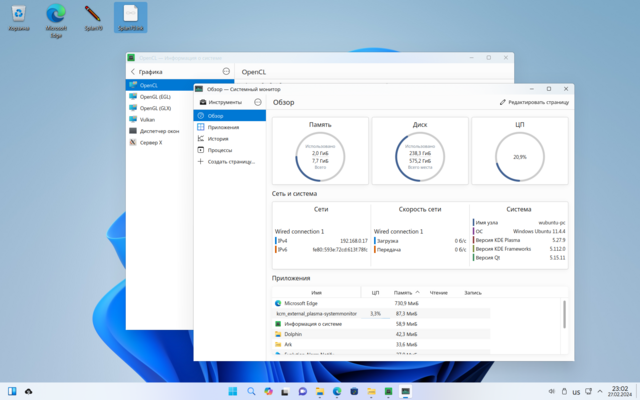The height and width of the screenshot is (400, 640).
Task: Open Диспетчер окон info entry
Action: coord(159,131)
